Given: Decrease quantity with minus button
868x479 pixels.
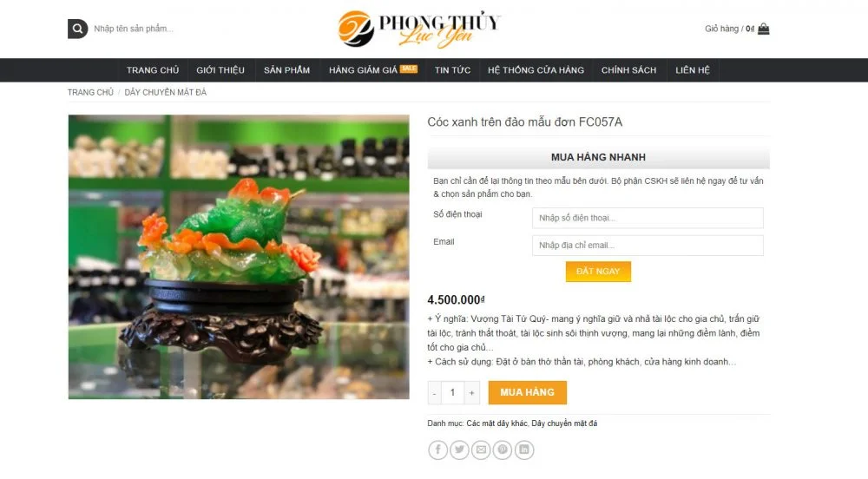Looking at the screenshot, I should [435, 393].
